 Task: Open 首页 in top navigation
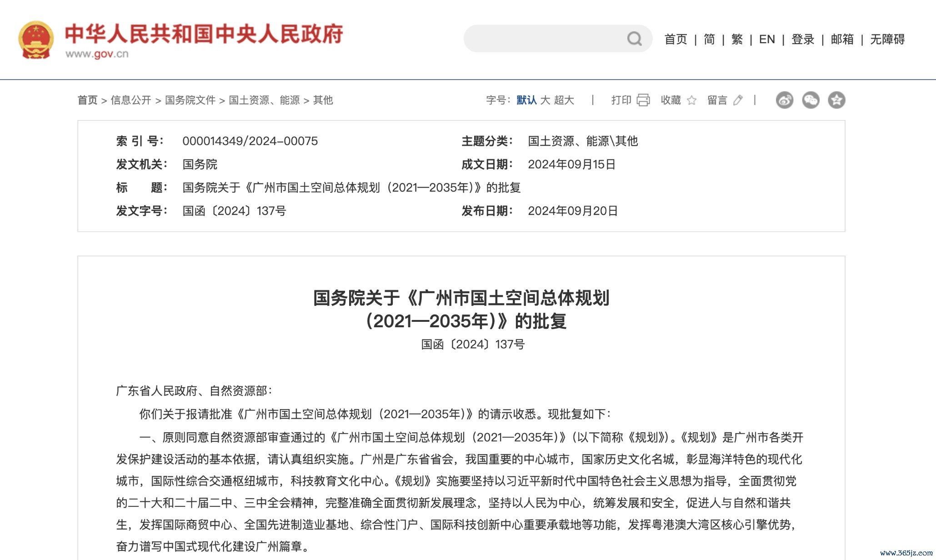(676, 39)
